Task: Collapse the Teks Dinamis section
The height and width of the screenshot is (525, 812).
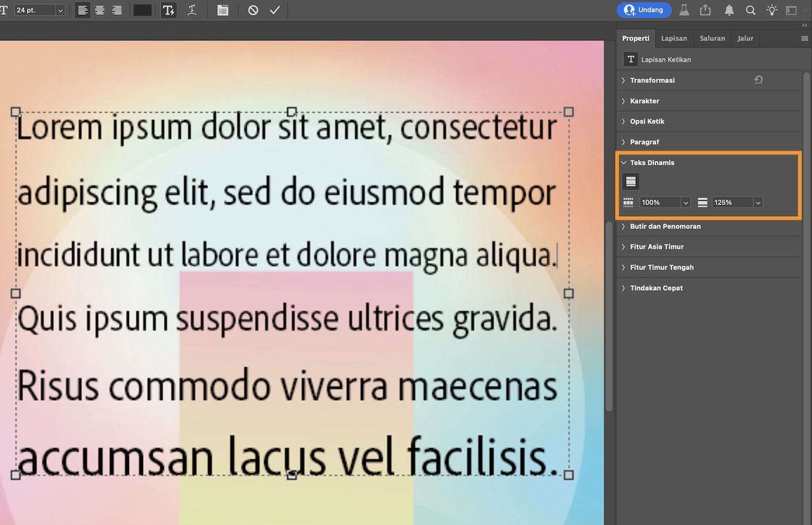Action: [623, 163]
